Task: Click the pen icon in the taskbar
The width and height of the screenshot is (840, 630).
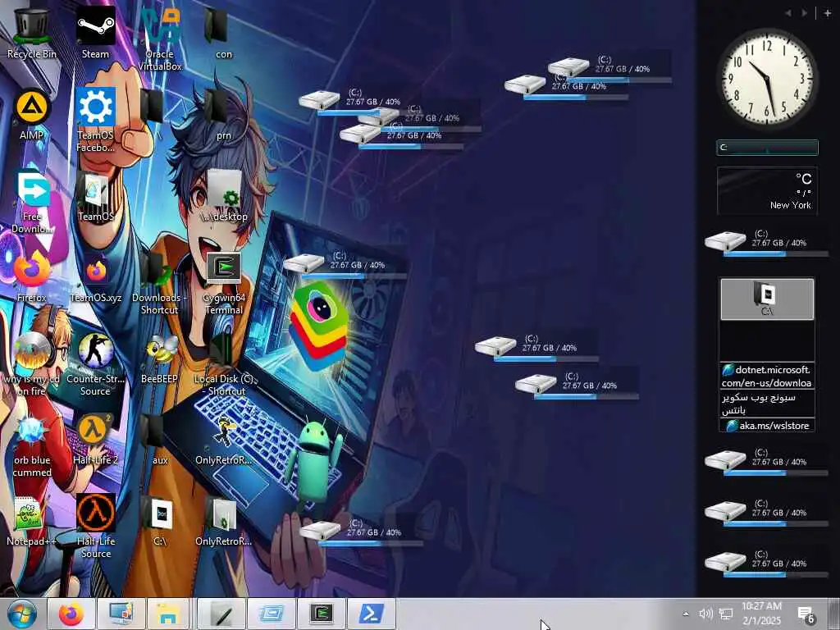Action: [x=221, y=614]
